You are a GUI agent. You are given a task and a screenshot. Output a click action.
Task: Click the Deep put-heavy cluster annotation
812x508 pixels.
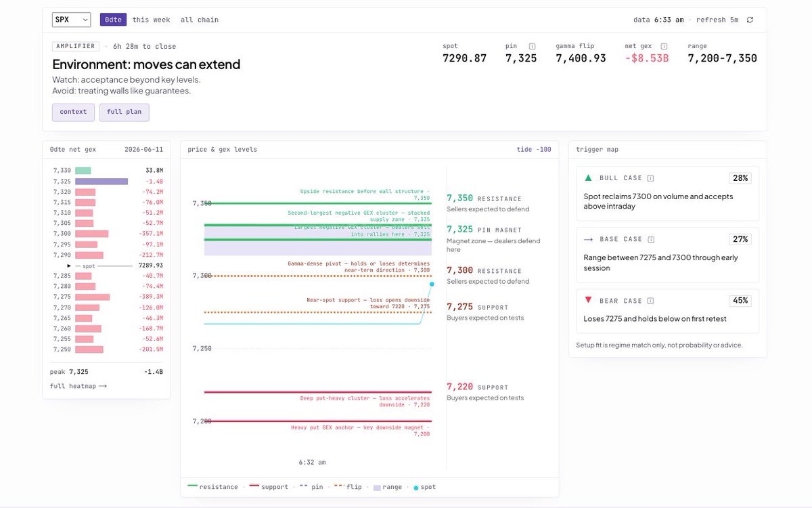[x=365, y=402]
